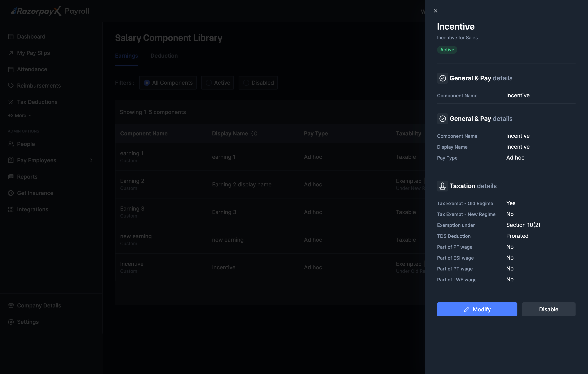Click the Attendance calendar icon

[11, 69]
